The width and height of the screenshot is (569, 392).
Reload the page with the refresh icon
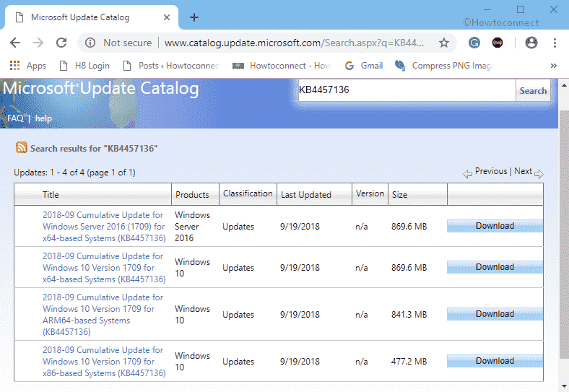[x=61, y=43]
